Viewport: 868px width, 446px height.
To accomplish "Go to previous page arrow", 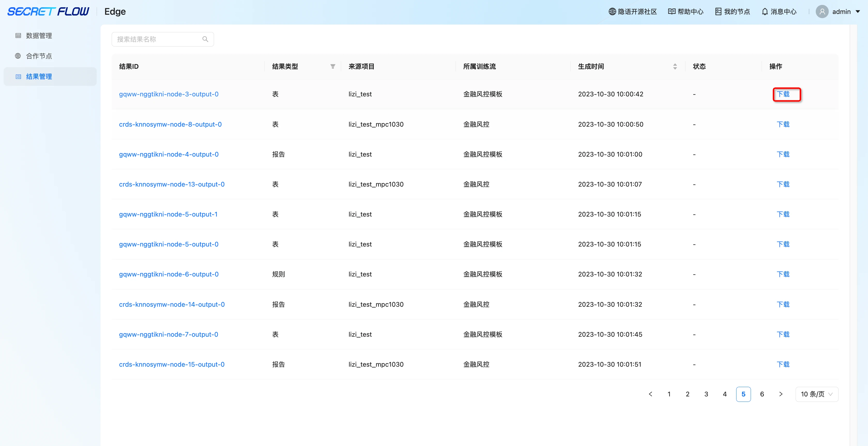I will [x=650, y=394].
